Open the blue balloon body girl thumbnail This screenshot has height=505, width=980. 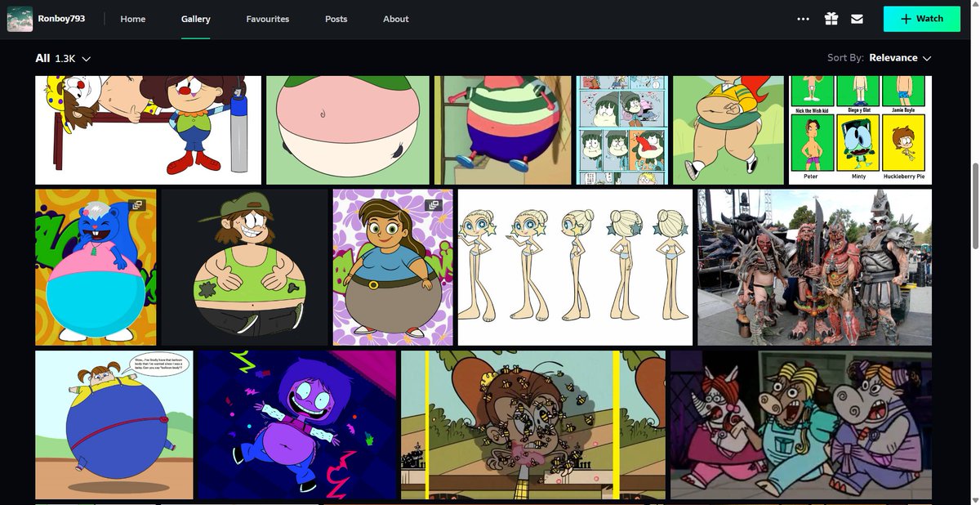pyautogui.click(x=114, y=425)
